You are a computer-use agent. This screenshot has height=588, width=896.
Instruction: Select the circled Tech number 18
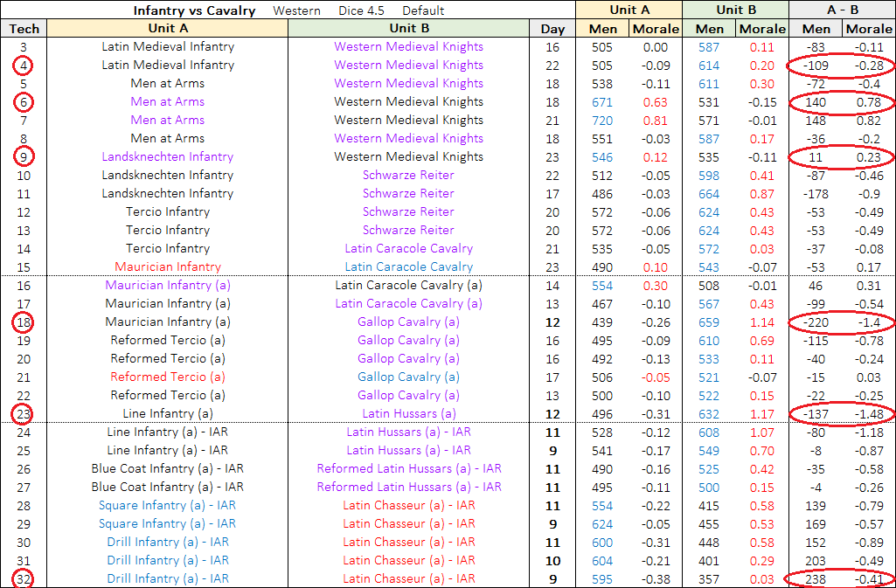click(x=24, y=322)
